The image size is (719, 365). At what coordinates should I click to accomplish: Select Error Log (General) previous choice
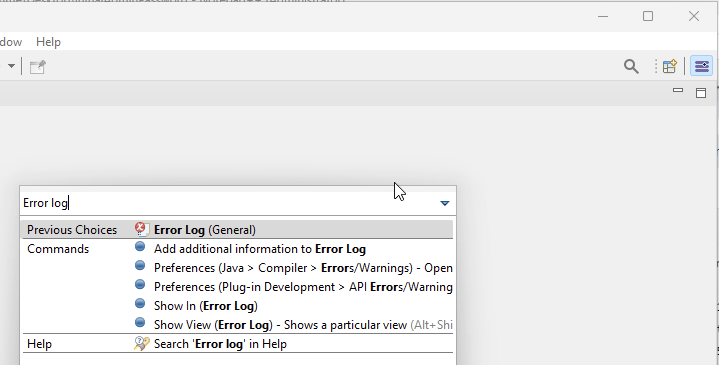(237, 229)
